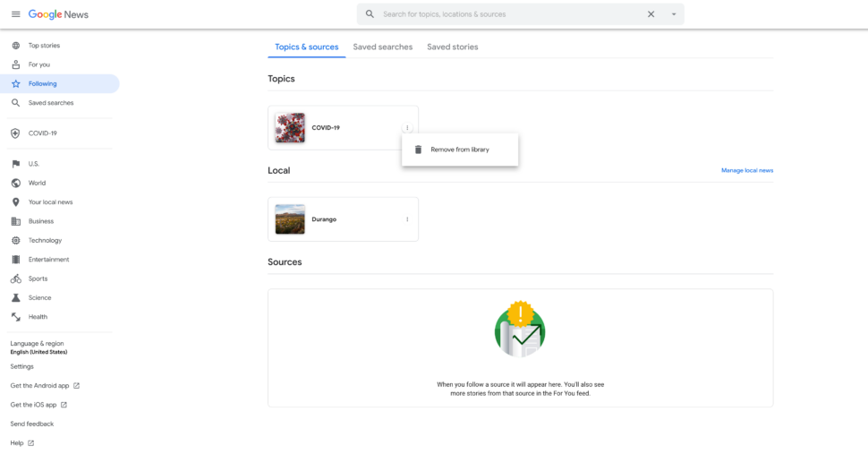Open the Top stories globe icon
This screenshot has width=868, height=454.
[15, 46]
